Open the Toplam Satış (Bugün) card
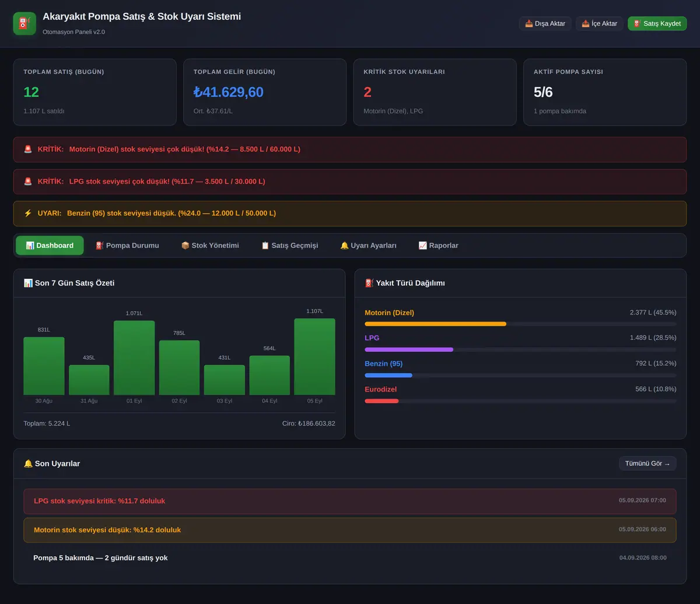 [95, 92]
